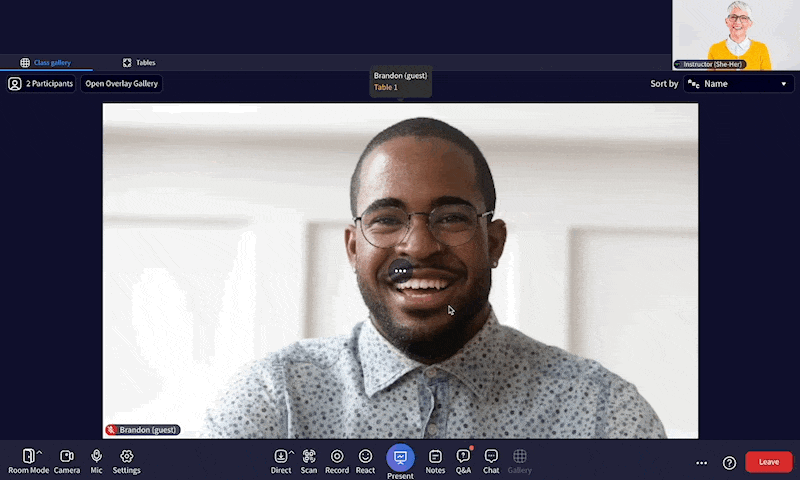This screenshot has height=480, width=800.
Task: Open the Q&A panel
Action: (463, 461)
